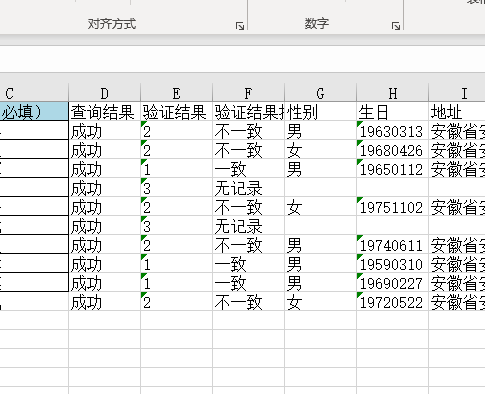The image size is (485, 394).
Task: Click the 验证结果 header cell in column F
Action: (x=248, y=112)
